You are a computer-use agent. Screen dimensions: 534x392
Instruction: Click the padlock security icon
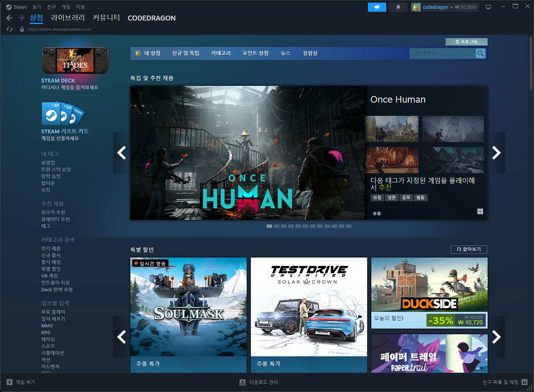point(22,29)
